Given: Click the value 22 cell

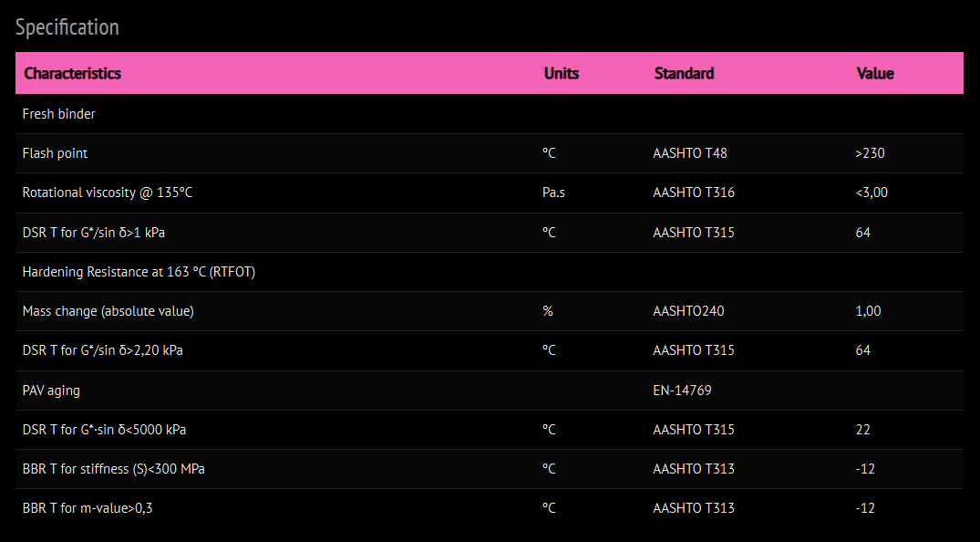Looking at the screenshot, I should (x=862, y=430).
